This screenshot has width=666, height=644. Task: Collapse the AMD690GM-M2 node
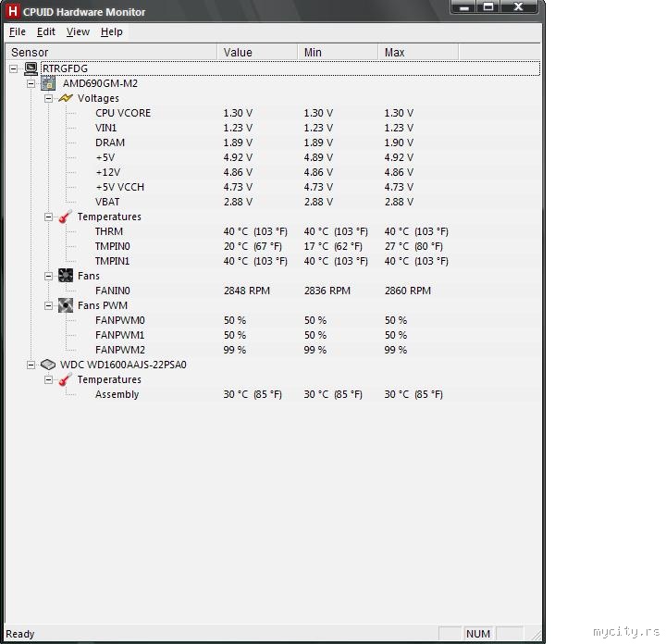[x=31, y=83]
